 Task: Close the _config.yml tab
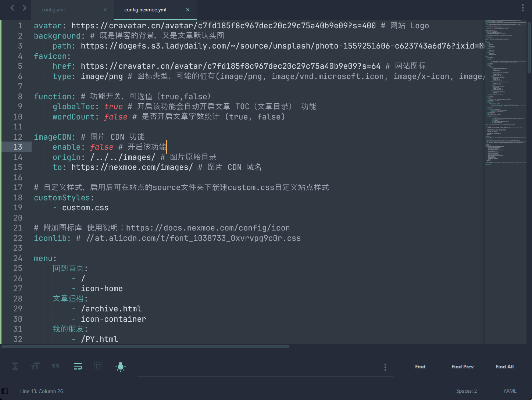point(105,10)
